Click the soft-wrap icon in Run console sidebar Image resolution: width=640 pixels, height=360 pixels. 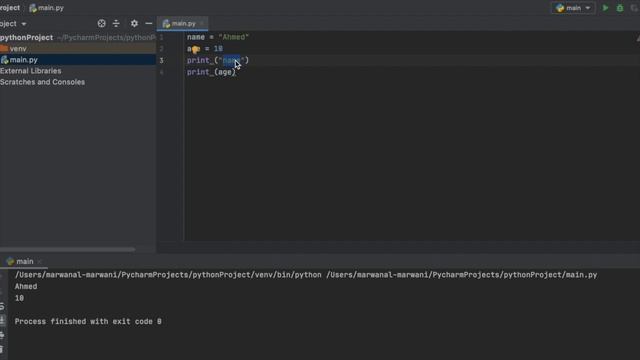tap(2, 306)
